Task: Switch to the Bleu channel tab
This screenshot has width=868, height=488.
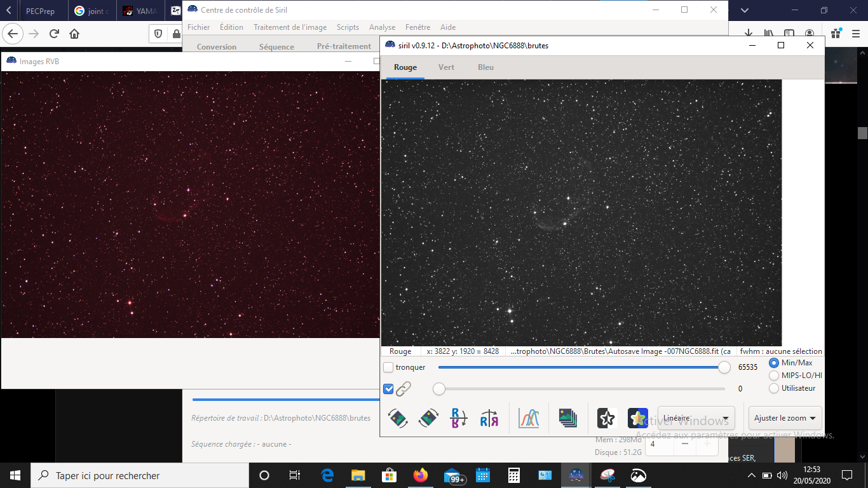Action: (x=485, y=67)
